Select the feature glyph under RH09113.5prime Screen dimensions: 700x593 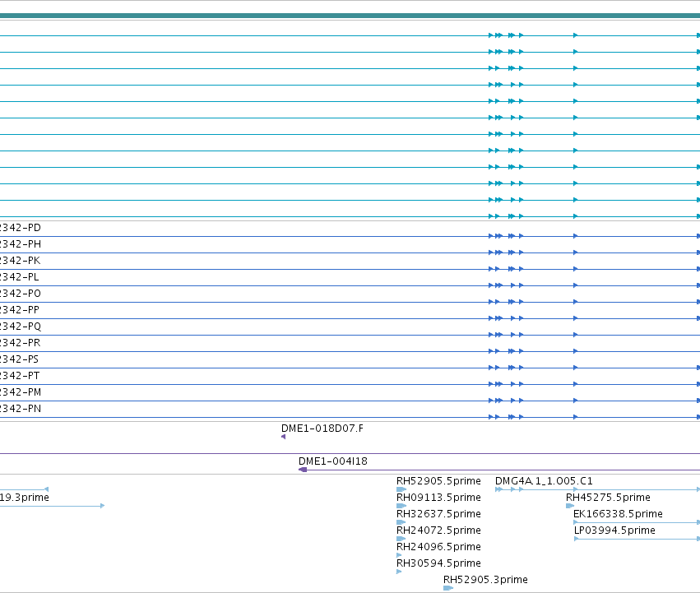click(x=401, y=506)
